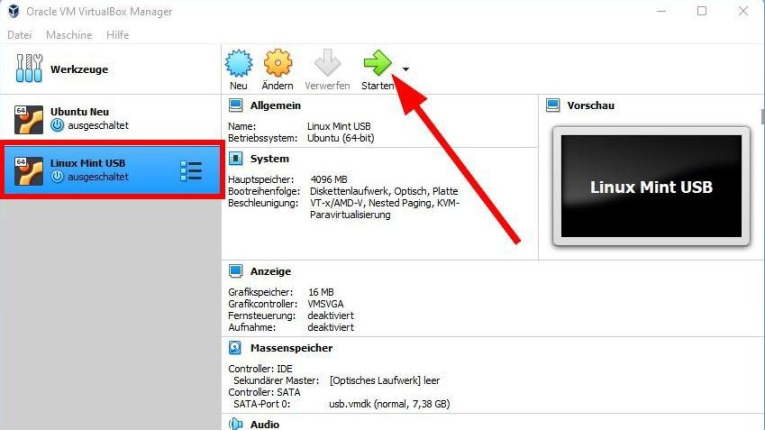Open the Werkzeuge tools entry

(x=110, y=69)
